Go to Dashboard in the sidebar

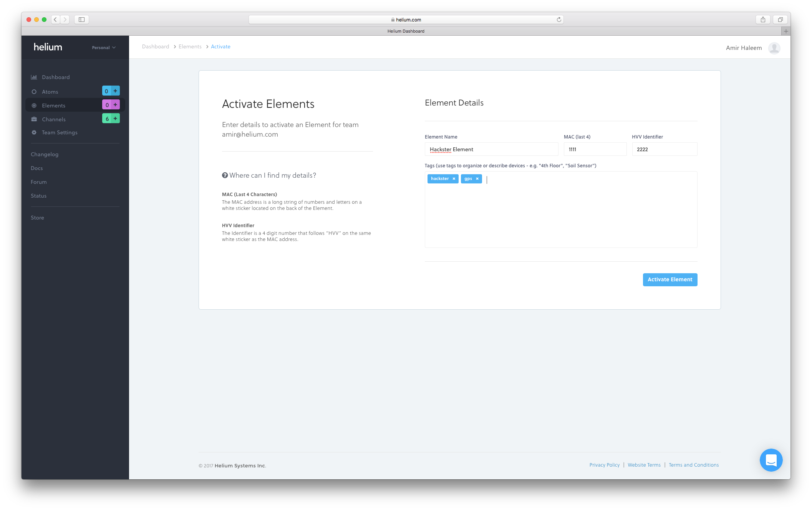coord(56,77)
